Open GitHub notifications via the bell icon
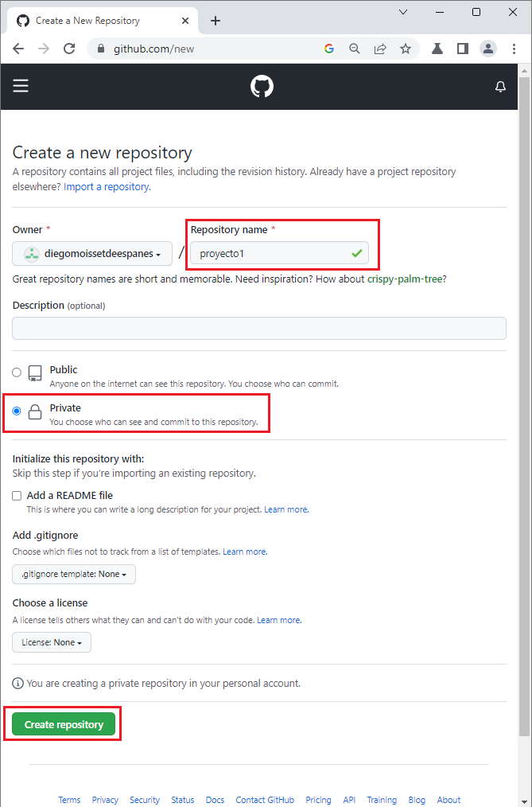 point(501,86)
